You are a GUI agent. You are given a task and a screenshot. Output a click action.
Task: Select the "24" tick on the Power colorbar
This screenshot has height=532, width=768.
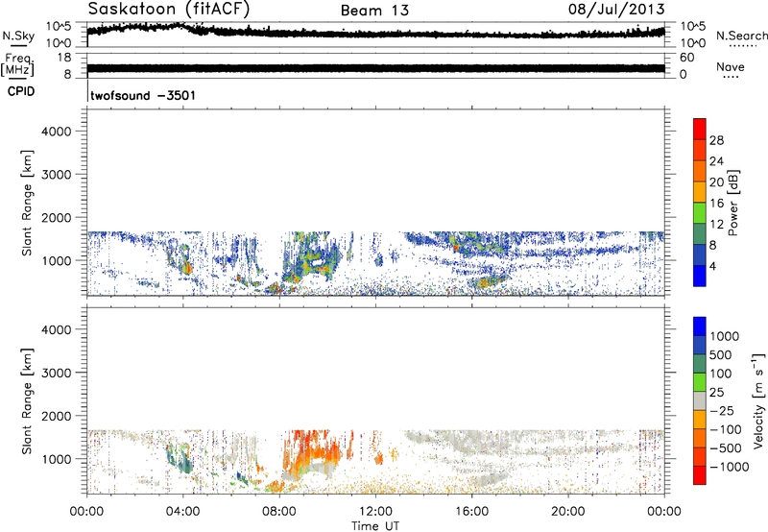[716, 161]
